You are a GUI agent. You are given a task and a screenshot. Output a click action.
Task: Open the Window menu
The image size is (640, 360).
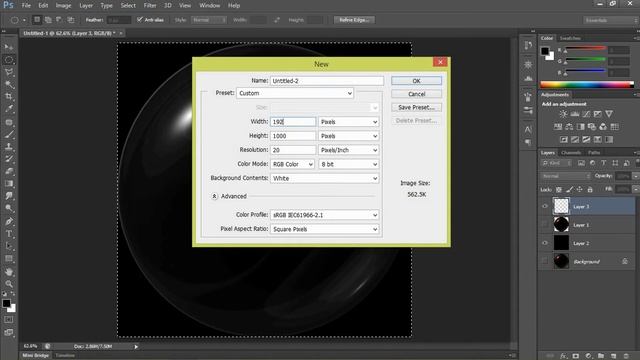210,6
